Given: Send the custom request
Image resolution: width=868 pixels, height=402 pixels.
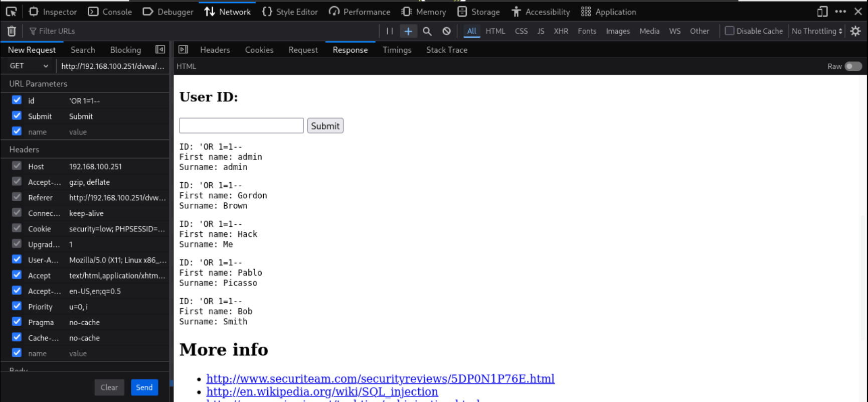Looking at the screenshot, I should pyautogui.click(x=144, y=387).
